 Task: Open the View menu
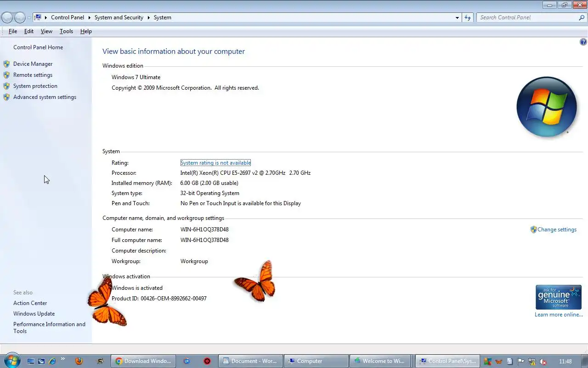pyautogui.click(x=46, y=31)
